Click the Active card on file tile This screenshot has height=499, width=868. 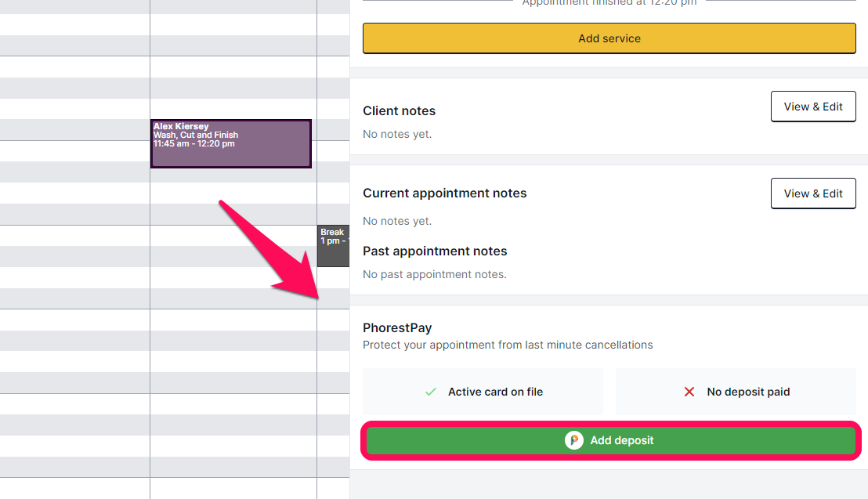coord(483,392)
